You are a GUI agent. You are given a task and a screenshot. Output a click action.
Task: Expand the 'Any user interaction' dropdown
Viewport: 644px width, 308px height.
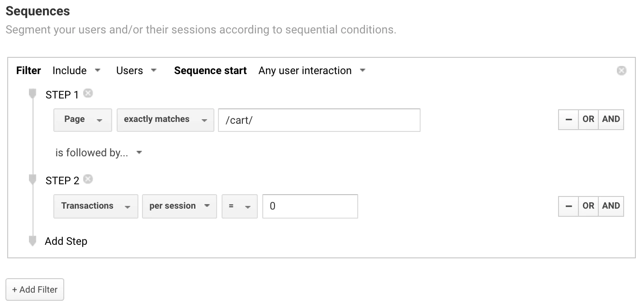pyautogui.click(x=312, y=70)
